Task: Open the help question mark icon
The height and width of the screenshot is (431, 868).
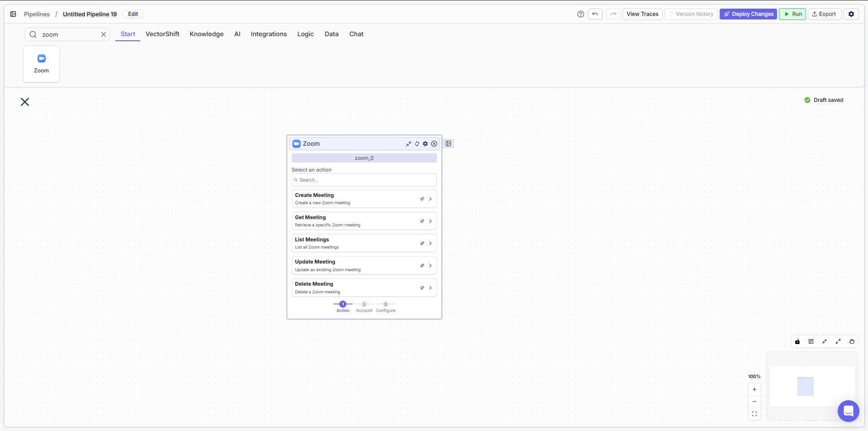Action: tap(581, 14)
